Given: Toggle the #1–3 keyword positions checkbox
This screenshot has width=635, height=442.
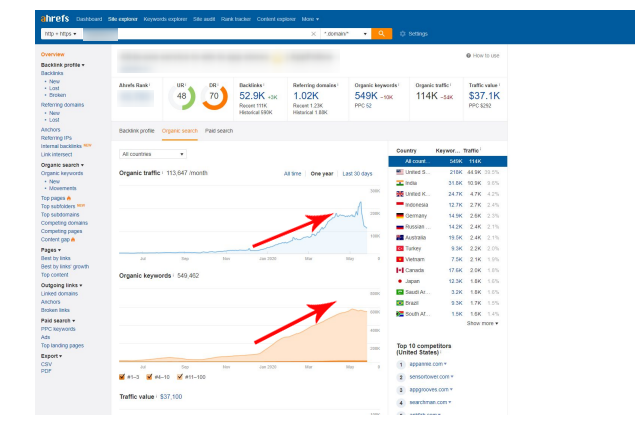Looking at the screenshot, I should pos(122,377).
